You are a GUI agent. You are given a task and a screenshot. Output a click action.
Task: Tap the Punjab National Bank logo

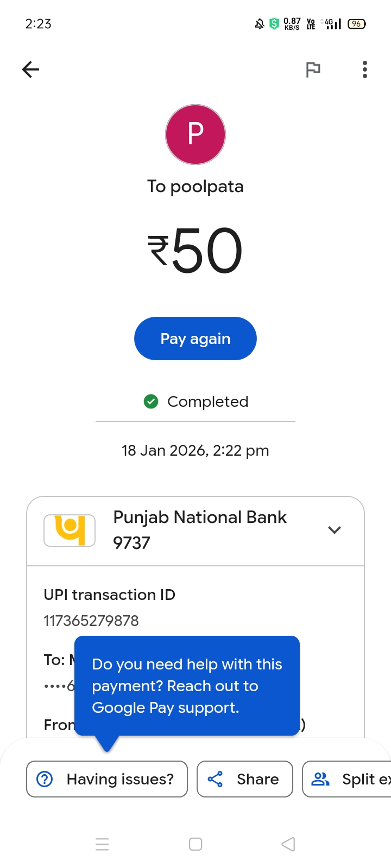click(70, 530)
